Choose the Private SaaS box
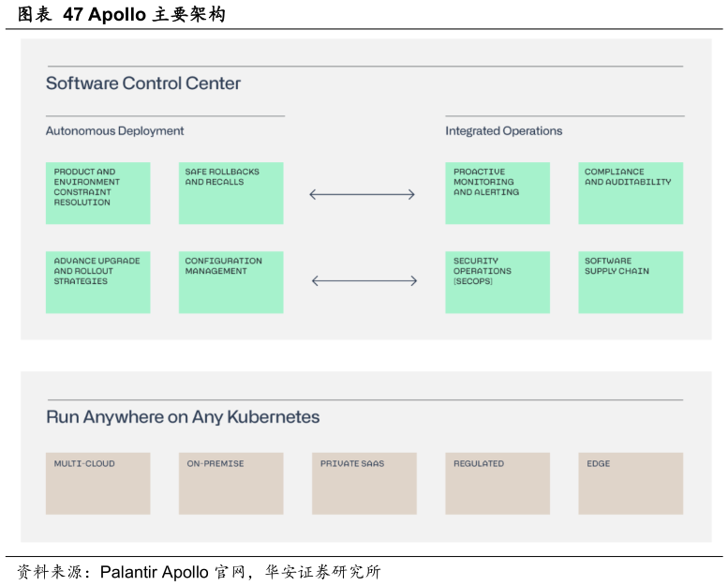Image resolution: width=728 pixels, height=586 pixels. tap(364, 483)
